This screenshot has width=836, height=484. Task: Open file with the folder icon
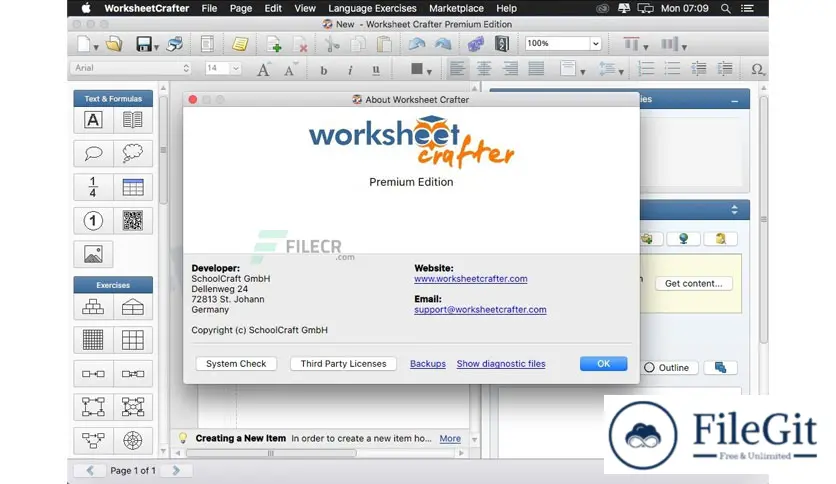pos(114,44)
